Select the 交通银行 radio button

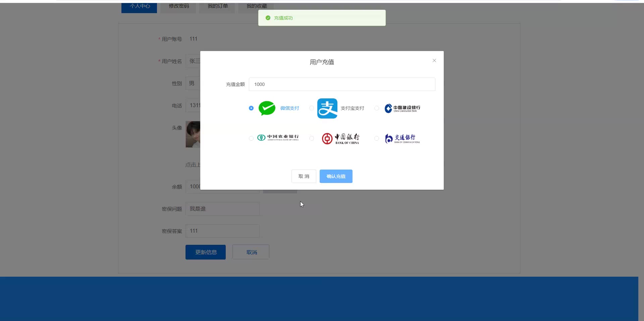click(377, 138)
